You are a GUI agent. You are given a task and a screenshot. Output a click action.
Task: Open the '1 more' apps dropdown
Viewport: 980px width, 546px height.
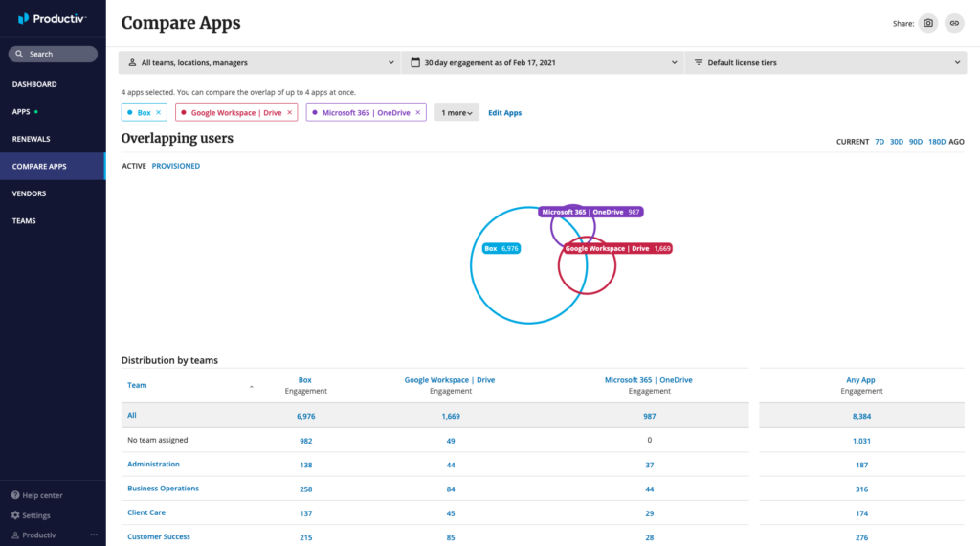(457, 113)
